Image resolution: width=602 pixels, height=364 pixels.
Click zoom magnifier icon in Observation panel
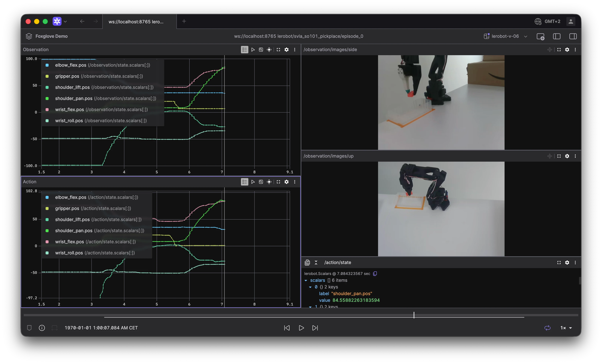pyautogui.click(x=261, y=50)
